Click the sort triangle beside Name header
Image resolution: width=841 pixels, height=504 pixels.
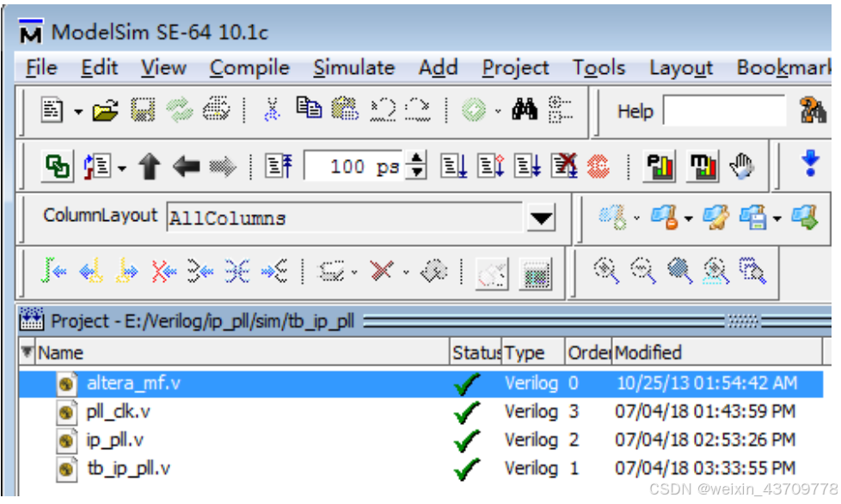27,352
